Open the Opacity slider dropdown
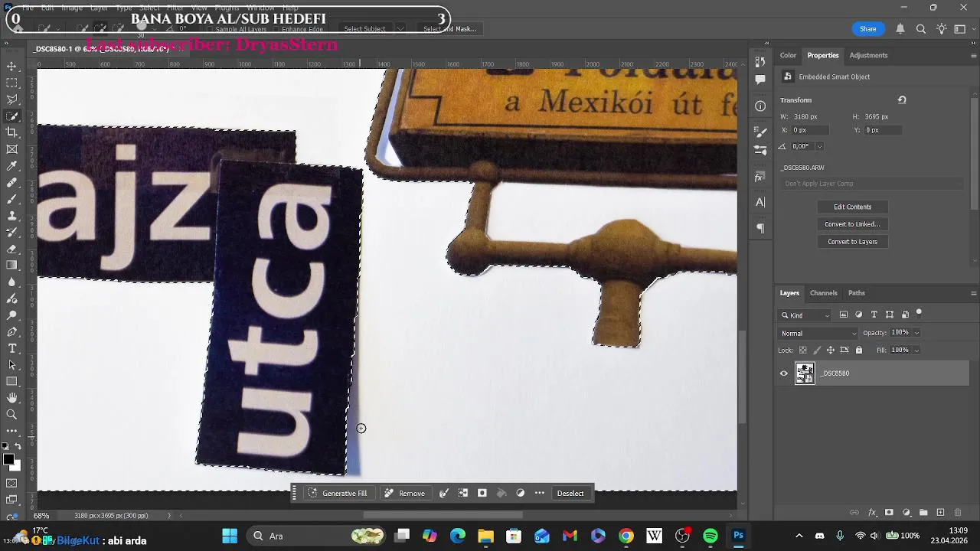Screen dimensions: 980x551 916,333
